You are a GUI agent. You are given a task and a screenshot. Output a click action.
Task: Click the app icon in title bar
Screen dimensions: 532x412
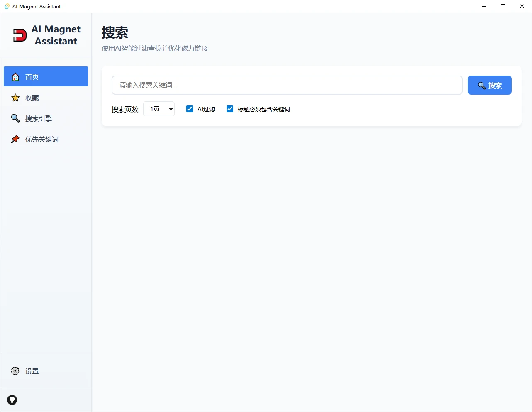click(7, 6)
